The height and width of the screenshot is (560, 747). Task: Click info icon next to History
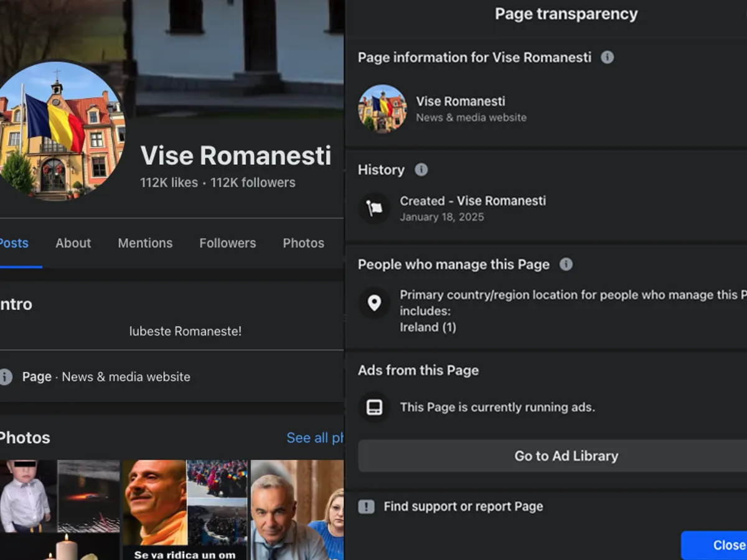click(421, 170)
